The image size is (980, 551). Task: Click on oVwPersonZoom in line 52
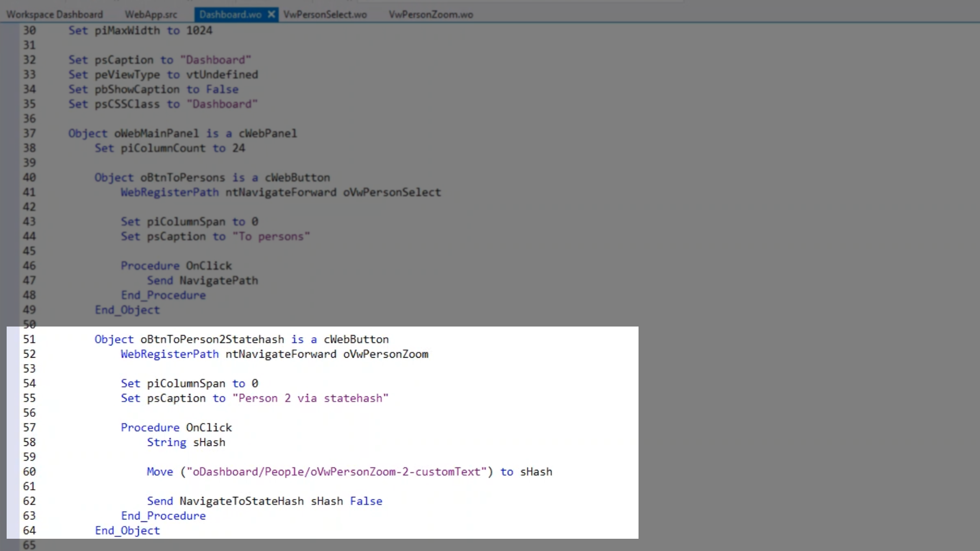point(385,354)
